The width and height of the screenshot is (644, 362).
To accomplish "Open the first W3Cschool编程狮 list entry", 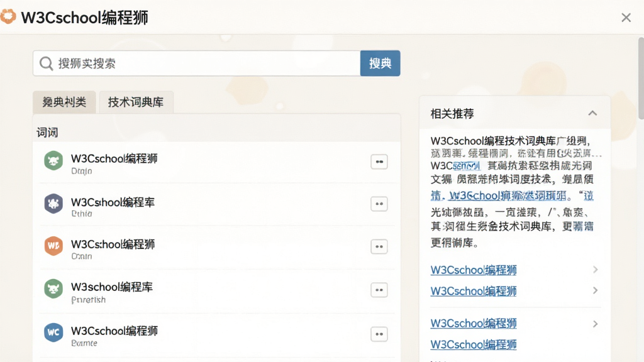I will (x=217, y=163).
